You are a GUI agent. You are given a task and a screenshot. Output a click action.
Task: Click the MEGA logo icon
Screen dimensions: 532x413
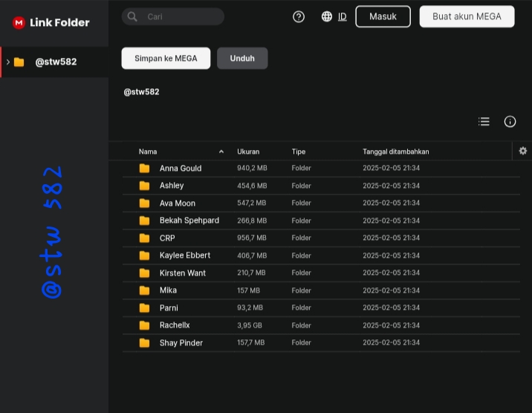pyautogui.click(x=19, y=23)
